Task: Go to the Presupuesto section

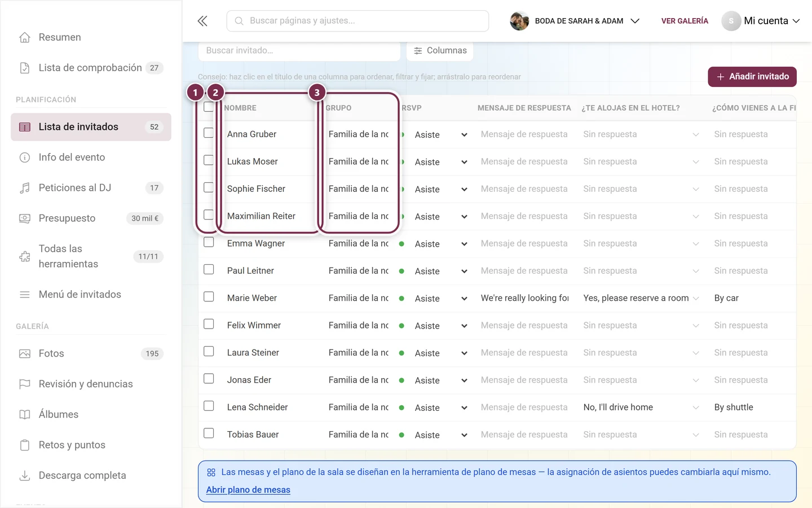Action: [91, 218]
